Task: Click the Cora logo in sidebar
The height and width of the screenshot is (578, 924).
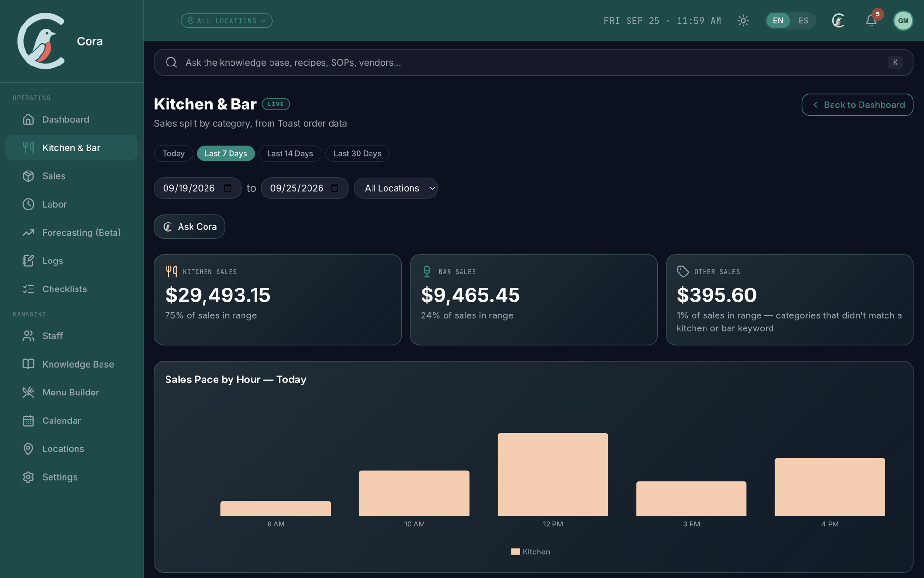Action: [41, 41]
